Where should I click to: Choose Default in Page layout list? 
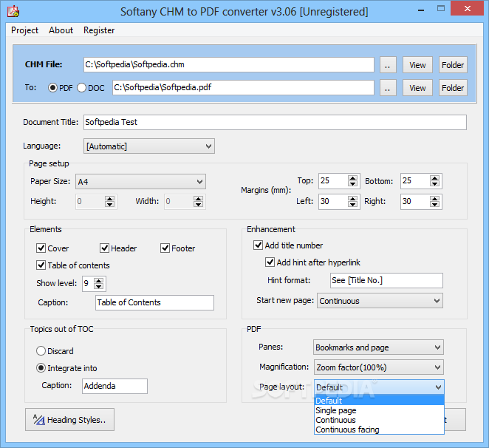[x=379, y=401]
